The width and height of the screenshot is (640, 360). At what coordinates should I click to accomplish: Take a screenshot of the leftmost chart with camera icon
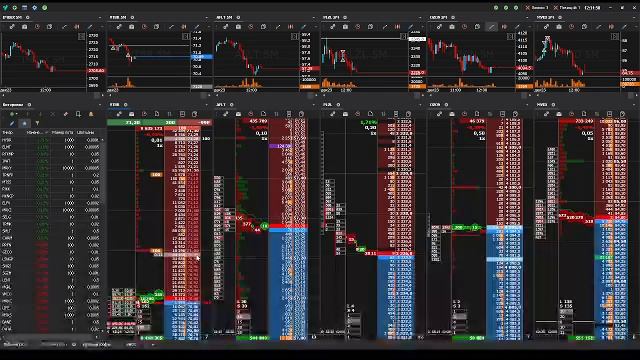click(24, 27)
